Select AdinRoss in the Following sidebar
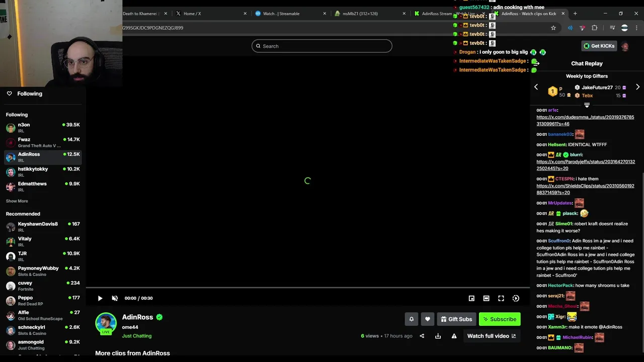 coord(43,157)
